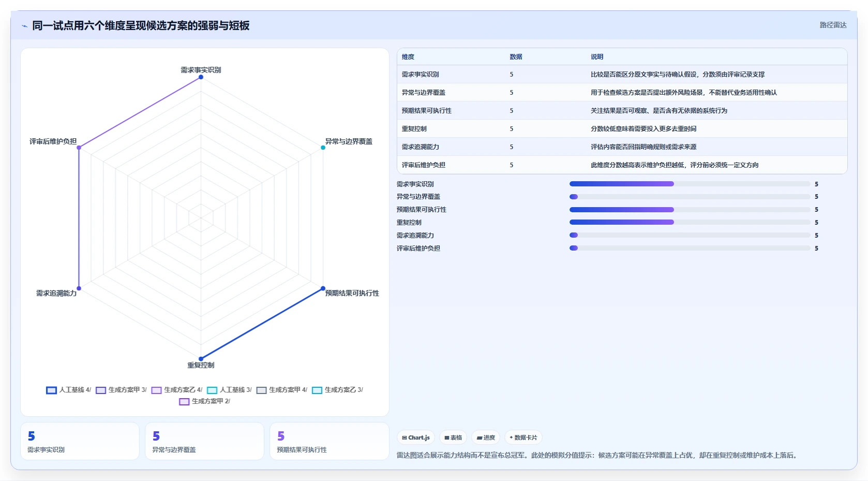The height and width of the screenshot is (481, 868).
Task: Click the 评审后维护负担 radar axis label
Action: coord(53,141)
